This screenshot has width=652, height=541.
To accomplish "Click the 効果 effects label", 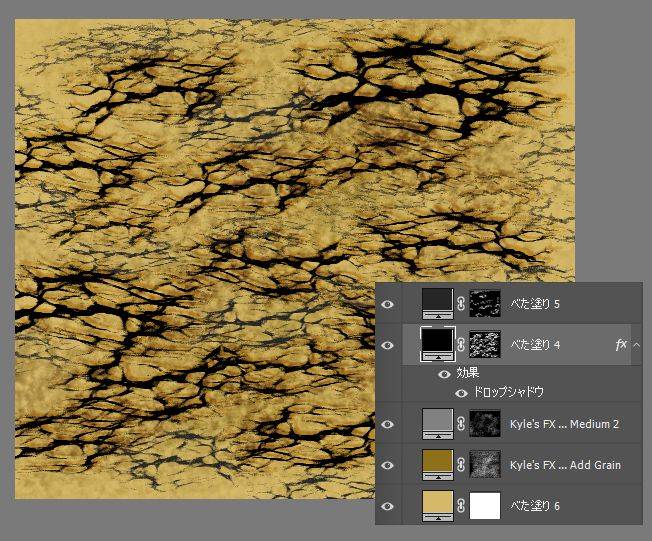I will tap(468, 373).
